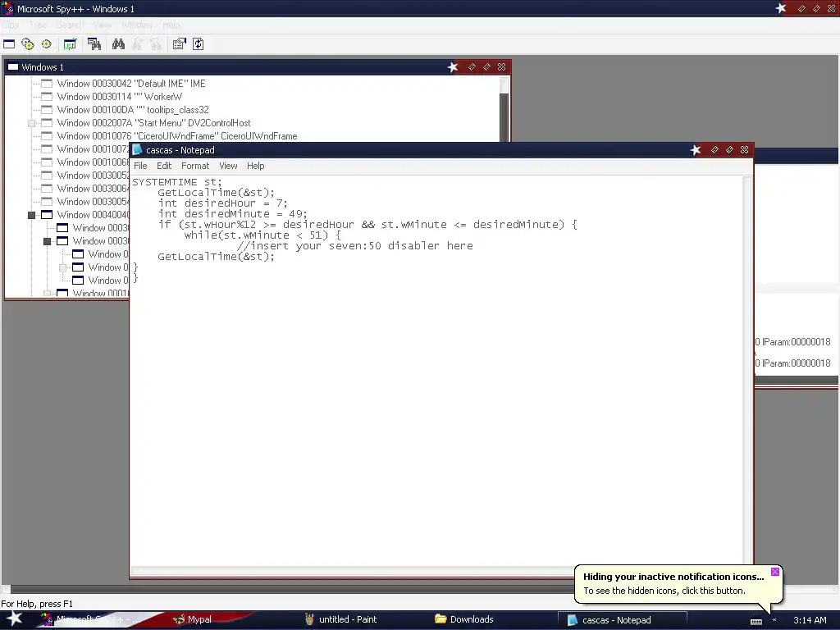Click the "int desiredHour = 7;" line
The image size is (840, 630).
(x=223, y=203)
